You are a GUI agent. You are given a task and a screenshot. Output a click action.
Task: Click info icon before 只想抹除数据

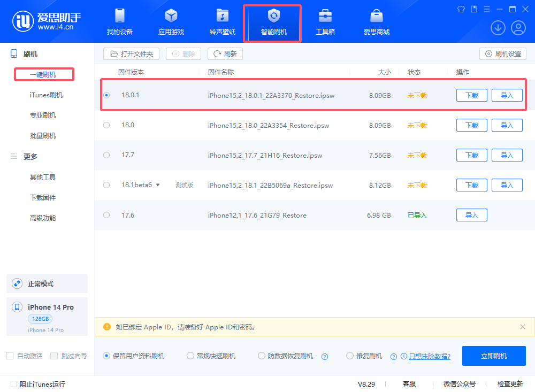point(403,356)
